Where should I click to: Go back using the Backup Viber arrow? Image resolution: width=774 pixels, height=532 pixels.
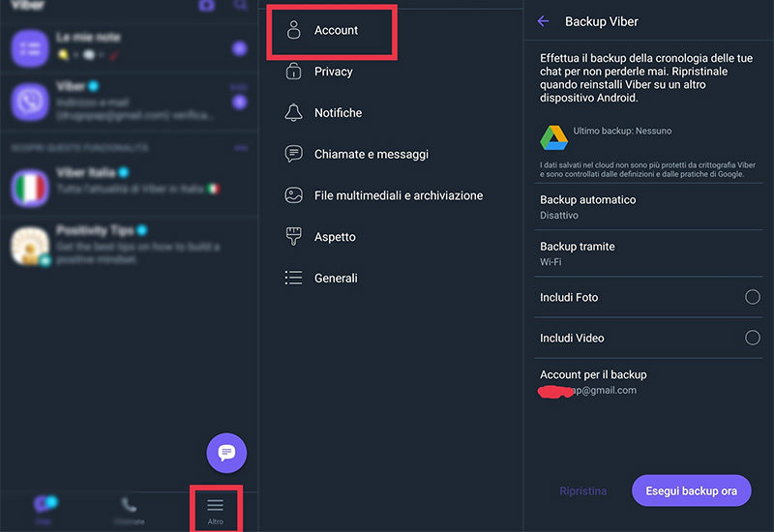543,21
